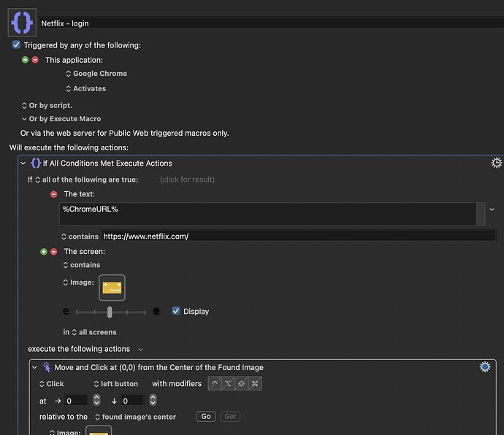Viewport: 504px width, 435px height.
Task: Open the 'Or by script.' popup
Action: click(x=47, y=105)
